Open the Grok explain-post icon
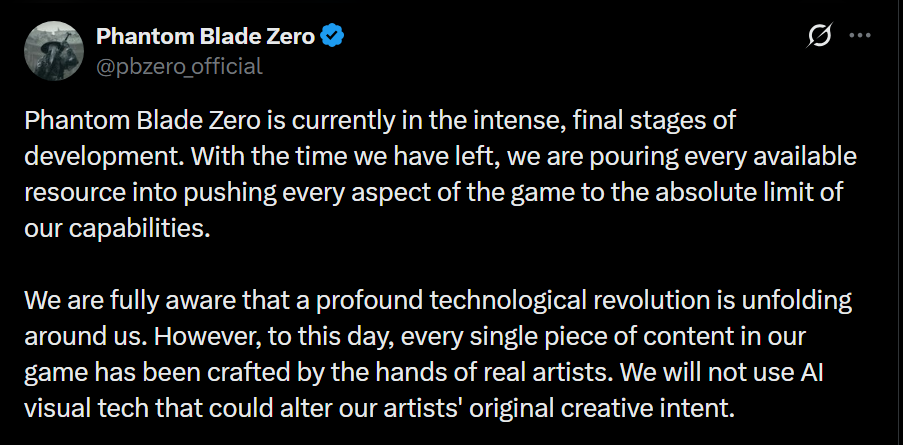The image size is (903, 445). click(819, 36)
